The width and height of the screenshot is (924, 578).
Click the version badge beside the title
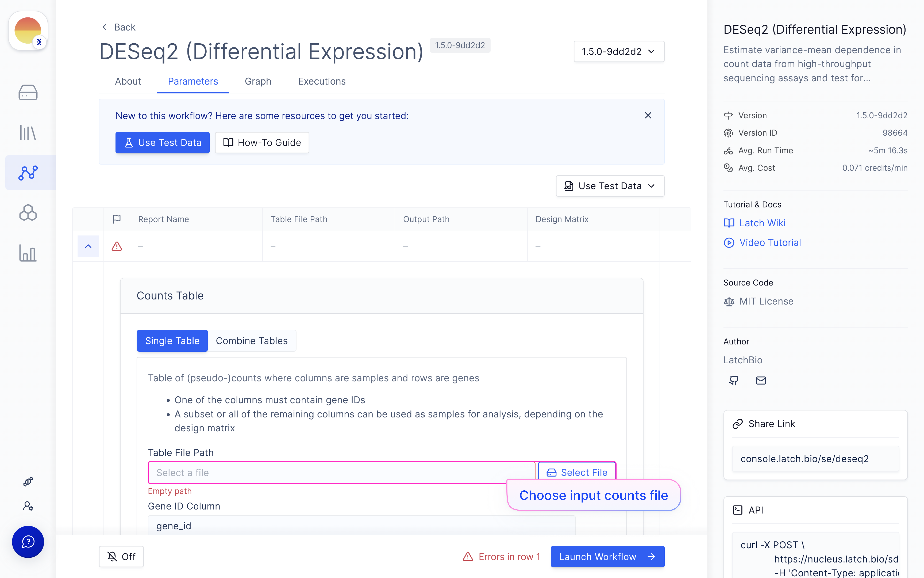coord(460,45)
